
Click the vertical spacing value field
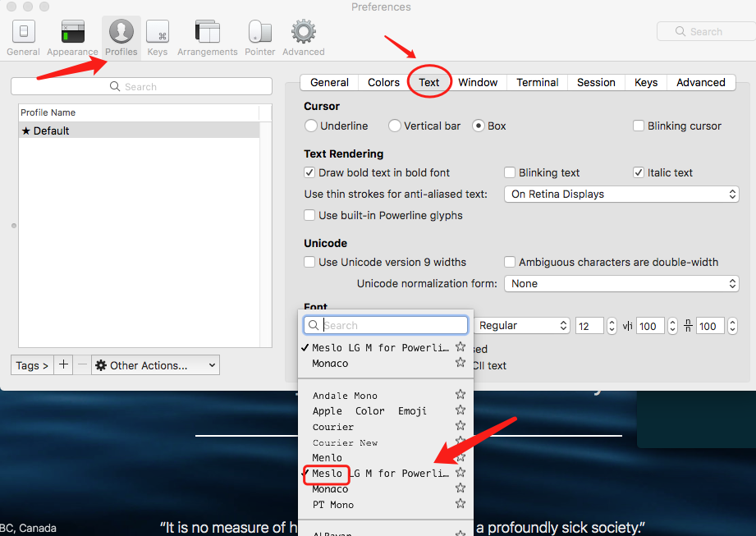pyautogui.click(x=710, y=326)
